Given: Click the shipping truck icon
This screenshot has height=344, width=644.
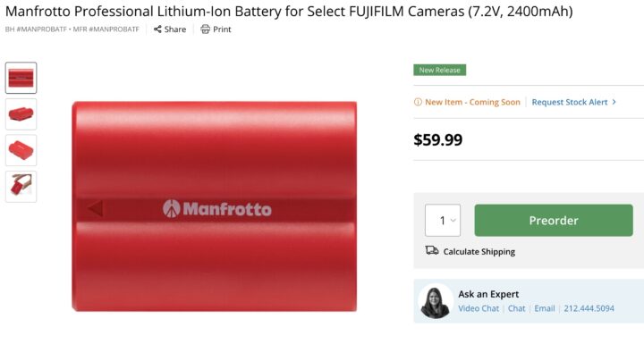Looking at the screenshot, I should [x=432, y=250].
